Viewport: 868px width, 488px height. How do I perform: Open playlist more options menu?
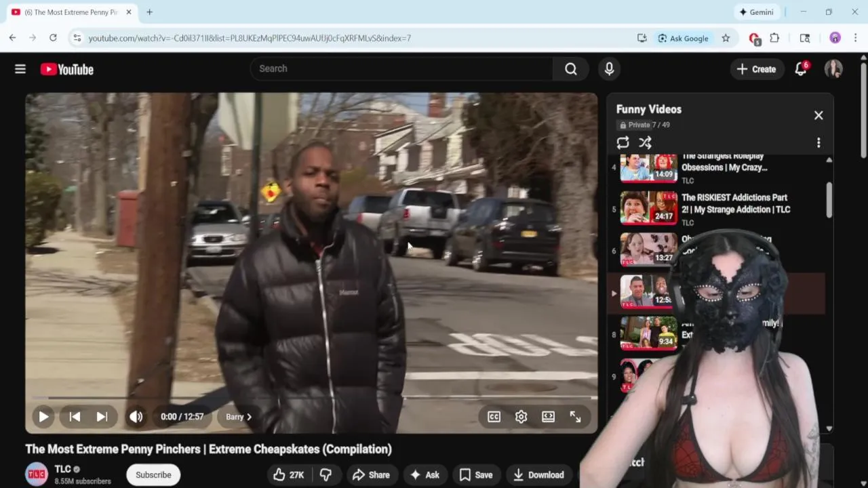[x=818, y=142]
